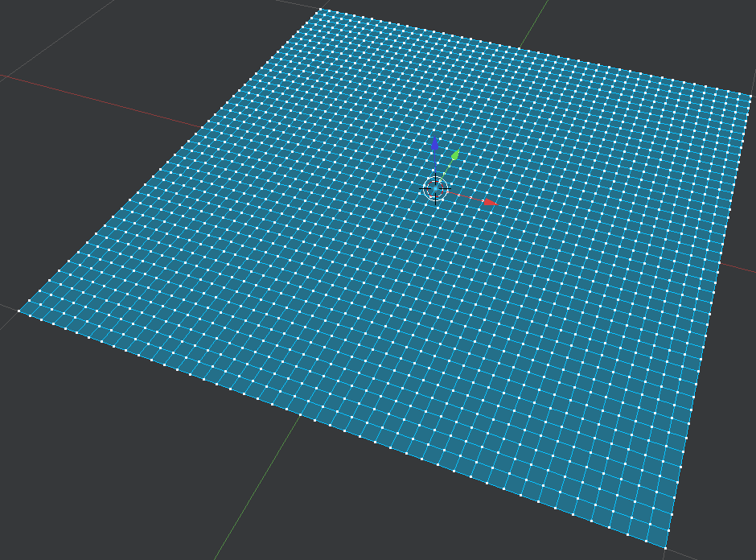Click the blue Z-axis gizmo arrow

coord(435,144)
